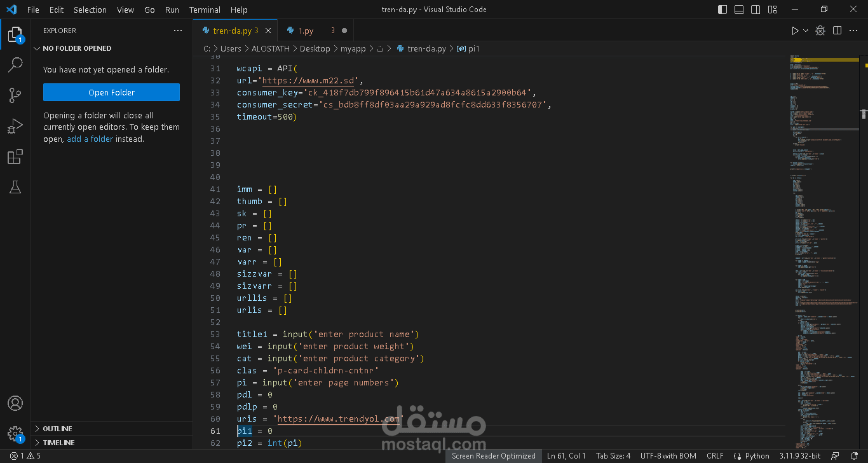
Task: Click the myapp breadcrumb
Action: [x=353, y=48]
